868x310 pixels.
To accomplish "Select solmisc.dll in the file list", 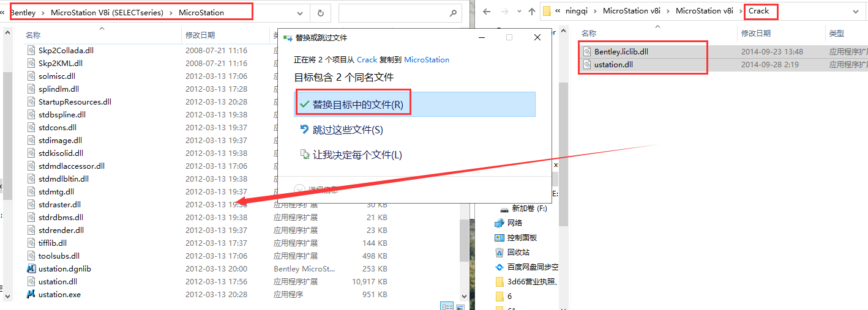I will [x=56, y=76].
